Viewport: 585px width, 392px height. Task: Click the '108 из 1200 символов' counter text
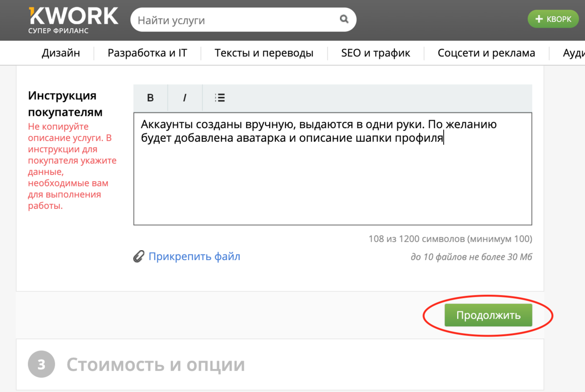coord(450,239)
